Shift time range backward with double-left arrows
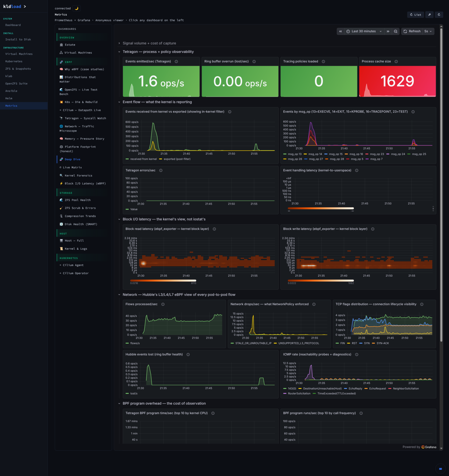The height and width of the screenshot is (476, 449). pos(341,31)
